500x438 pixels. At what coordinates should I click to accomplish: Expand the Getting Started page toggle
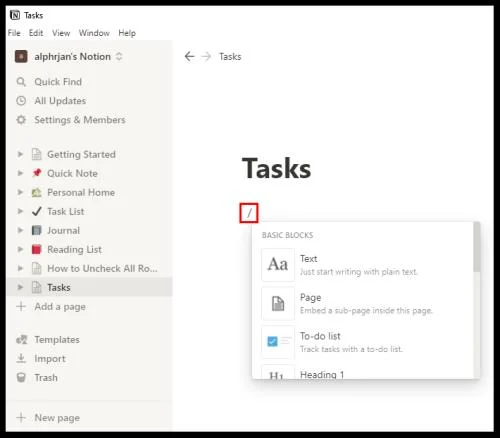(x=20, y=154)
